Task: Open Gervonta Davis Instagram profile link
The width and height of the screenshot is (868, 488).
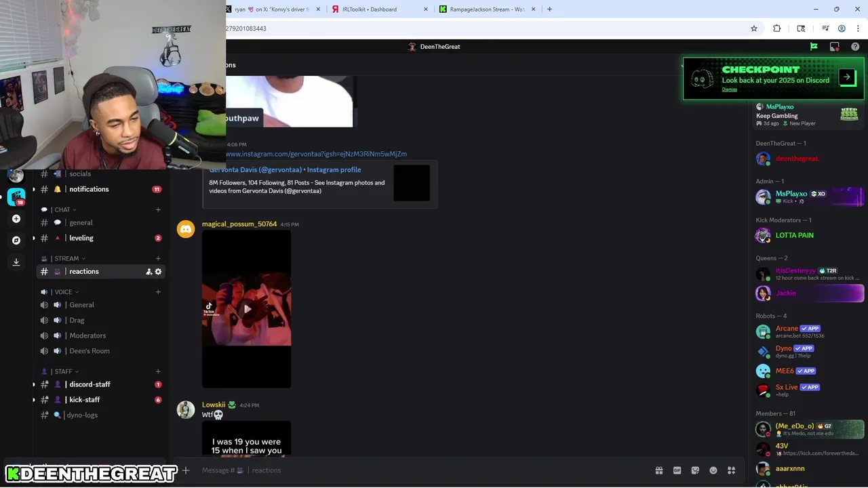Action: pos(285,170)
